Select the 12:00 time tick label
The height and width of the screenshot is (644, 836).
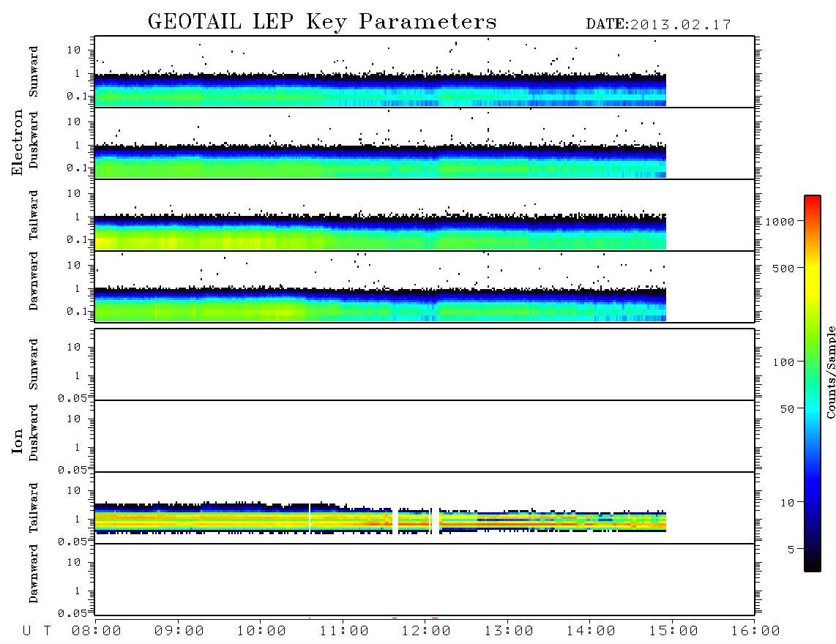coord(427,631)
